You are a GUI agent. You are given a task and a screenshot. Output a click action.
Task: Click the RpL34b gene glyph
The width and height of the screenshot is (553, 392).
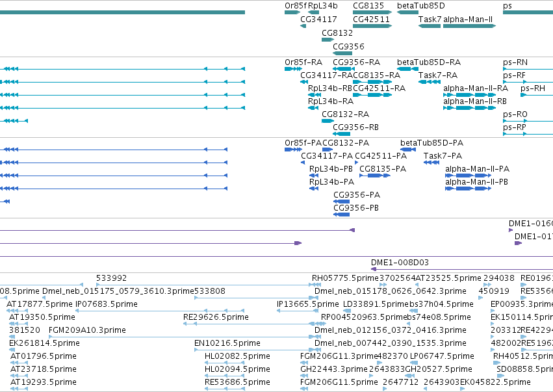[x=313, y=12]
